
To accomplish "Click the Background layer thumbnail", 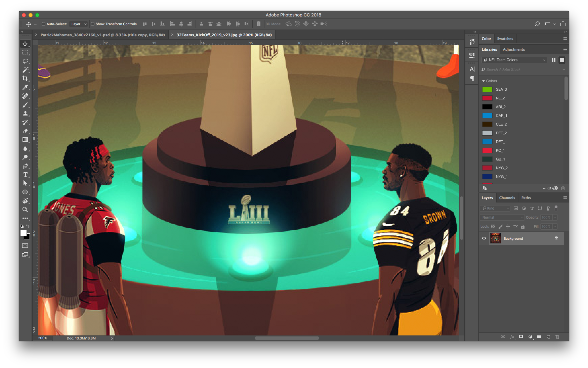I will coord(495,238).
